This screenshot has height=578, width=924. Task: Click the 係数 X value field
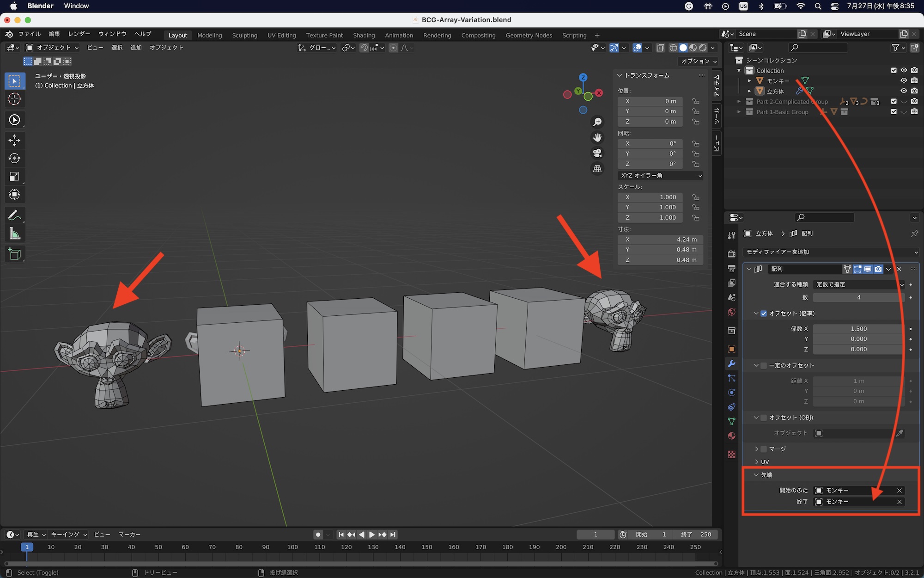pos(858,329)
